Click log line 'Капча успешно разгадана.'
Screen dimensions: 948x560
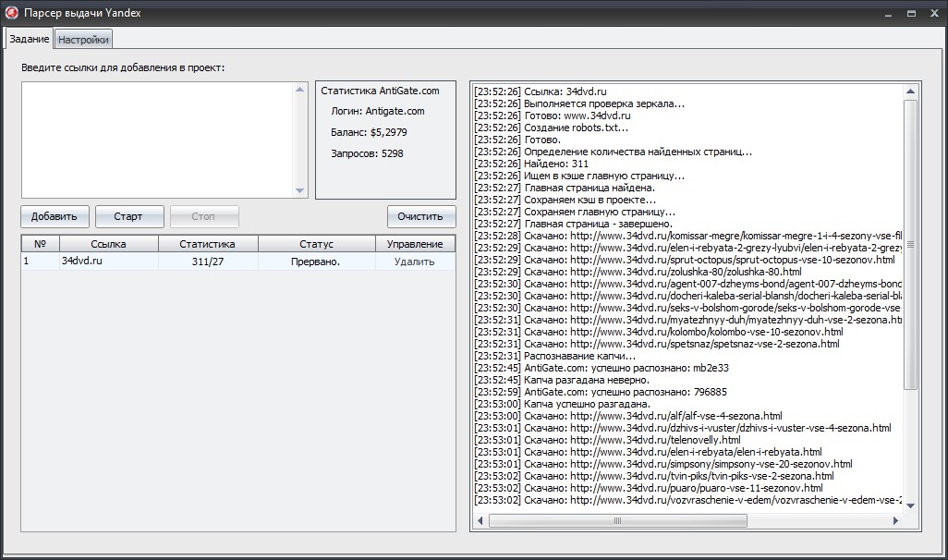click(563, 404)
